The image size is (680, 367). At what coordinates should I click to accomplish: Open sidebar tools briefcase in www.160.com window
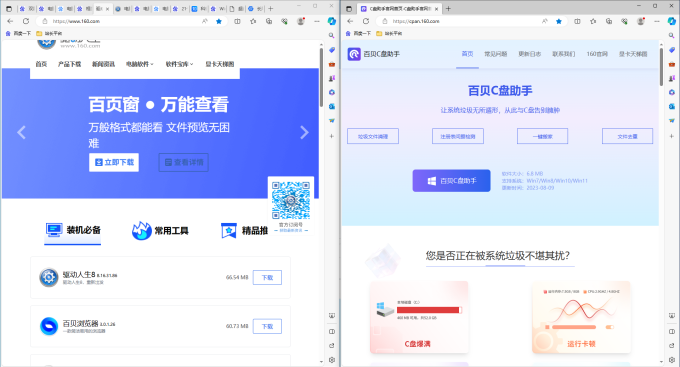(x=331, y=64)
